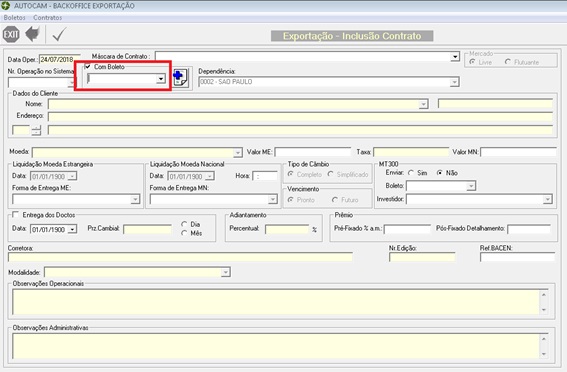This screenshot has width=567, height=372.
Task: Click the Corretora input field
Action: coord(180,257)
